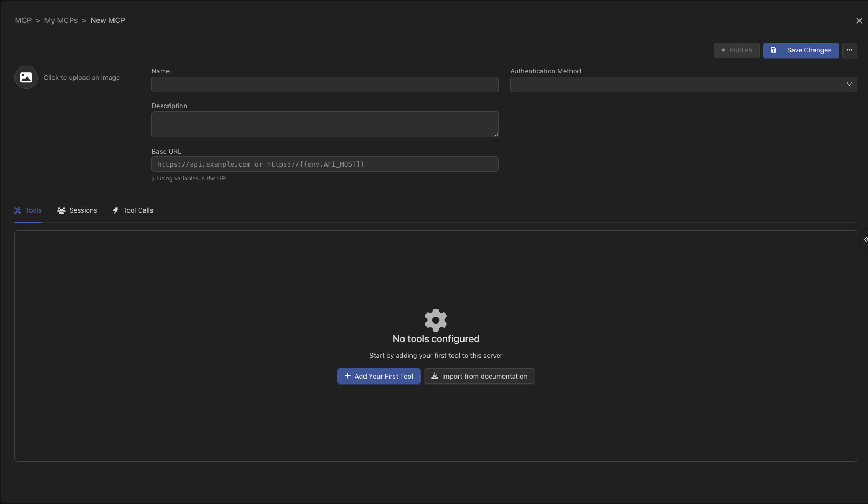This screenshot has width=868, height=504.
Task: Expand Using variables in the URL
Action: tap(190, 179)
